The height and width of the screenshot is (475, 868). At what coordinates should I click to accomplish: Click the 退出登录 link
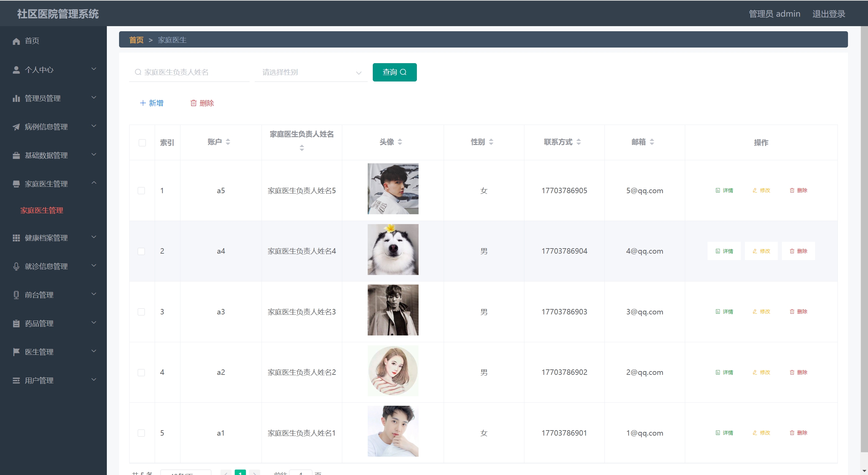click(x=828, y=14)
